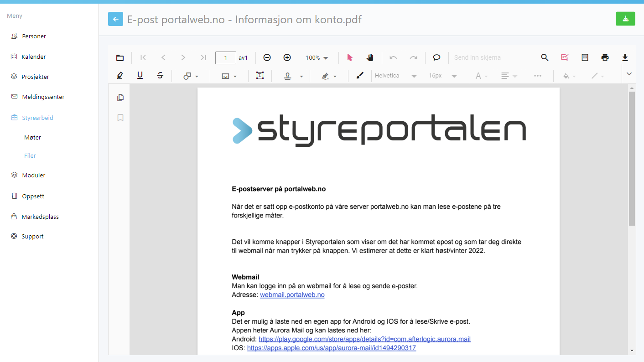Open search with magnifier icon

coord(545,57)
